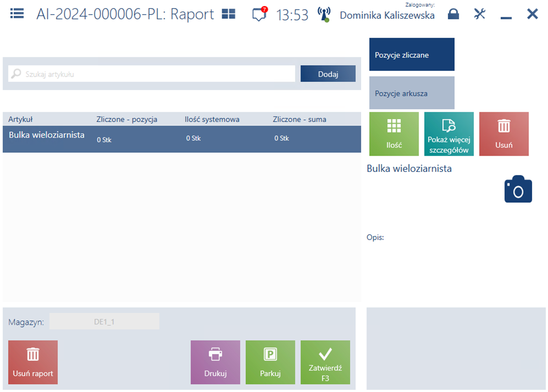Open the camera photo icon

518,189
